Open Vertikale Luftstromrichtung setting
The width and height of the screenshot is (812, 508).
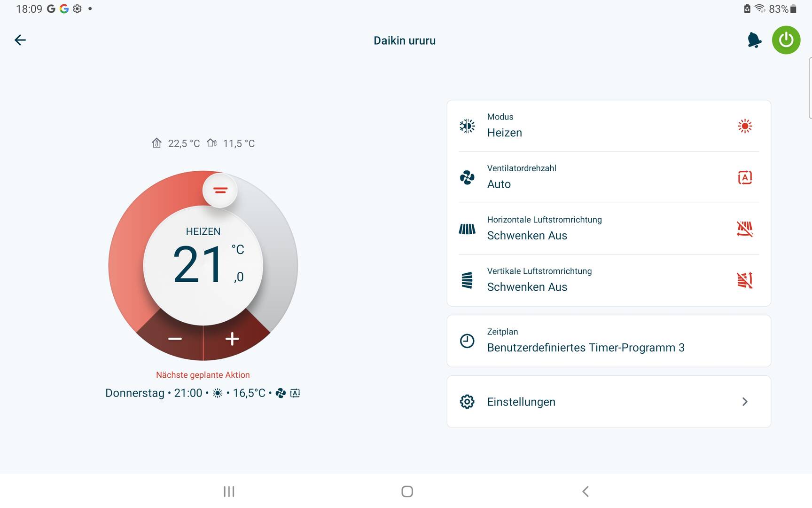[609, 280]
